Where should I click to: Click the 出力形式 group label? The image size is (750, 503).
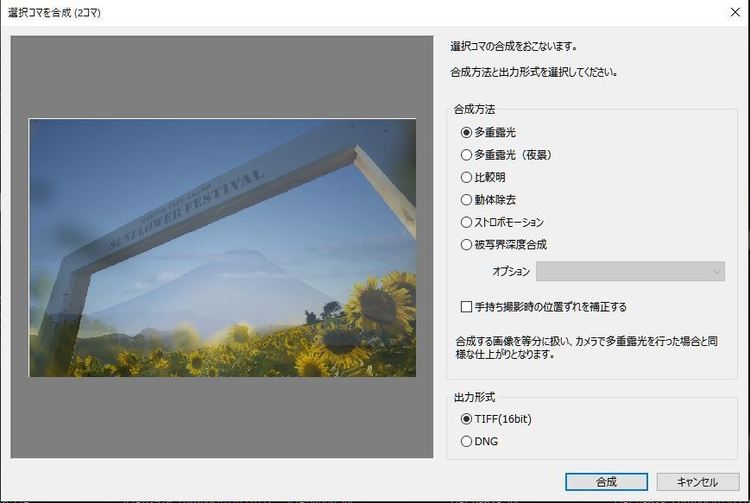tap(474, 397)
